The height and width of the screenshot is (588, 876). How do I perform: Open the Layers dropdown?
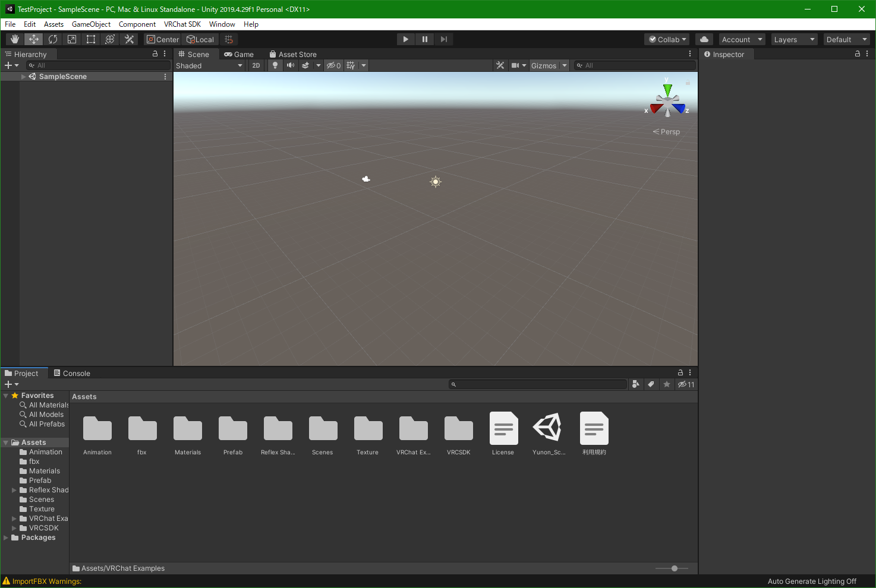[x=794, y=39]
